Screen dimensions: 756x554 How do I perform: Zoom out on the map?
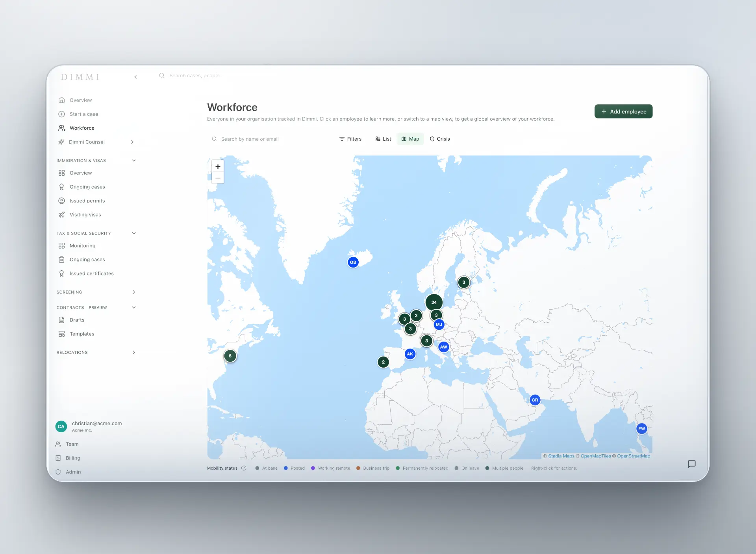click(218, 178)
